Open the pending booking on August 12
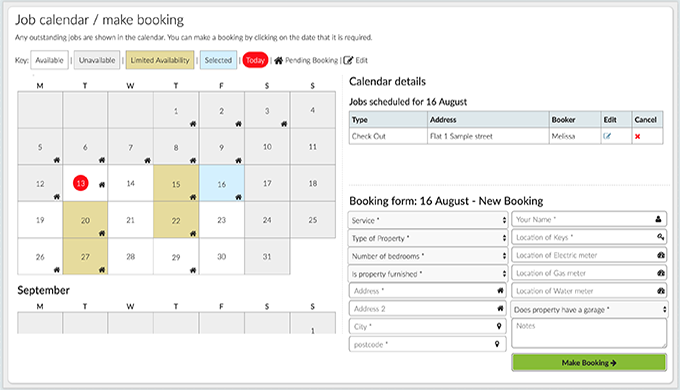Screen dimensions: 680x390 coord(57,197)
